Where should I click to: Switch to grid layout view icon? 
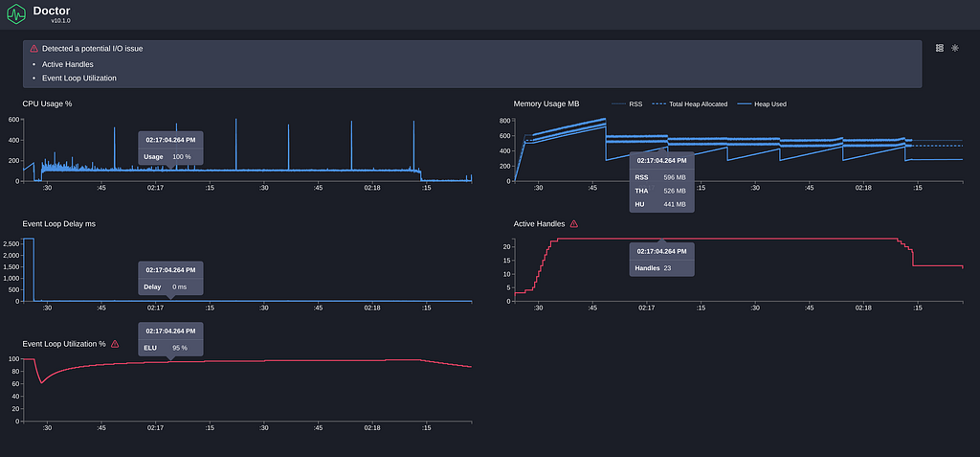[x=940, y=48]
